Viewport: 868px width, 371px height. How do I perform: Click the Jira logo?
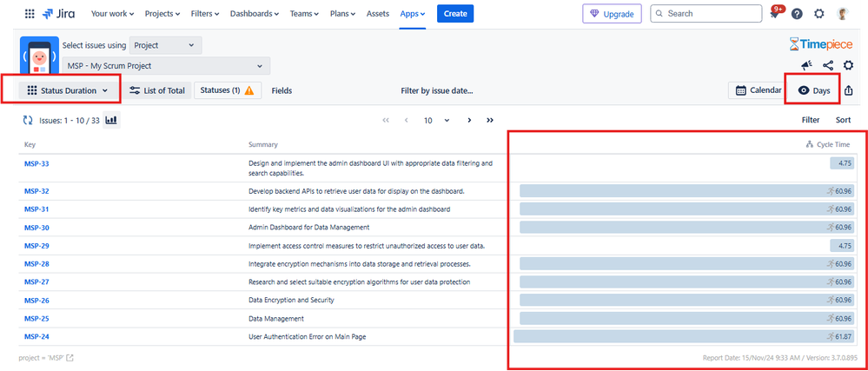pyautogui.click(x=59, y=14)
